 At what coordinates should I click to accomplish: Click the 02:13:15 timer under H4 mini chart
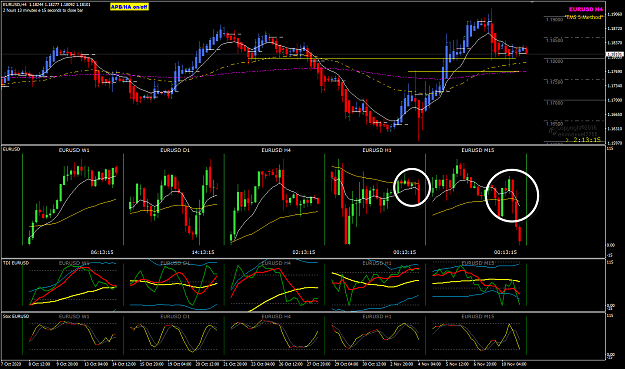coord(304,252)
